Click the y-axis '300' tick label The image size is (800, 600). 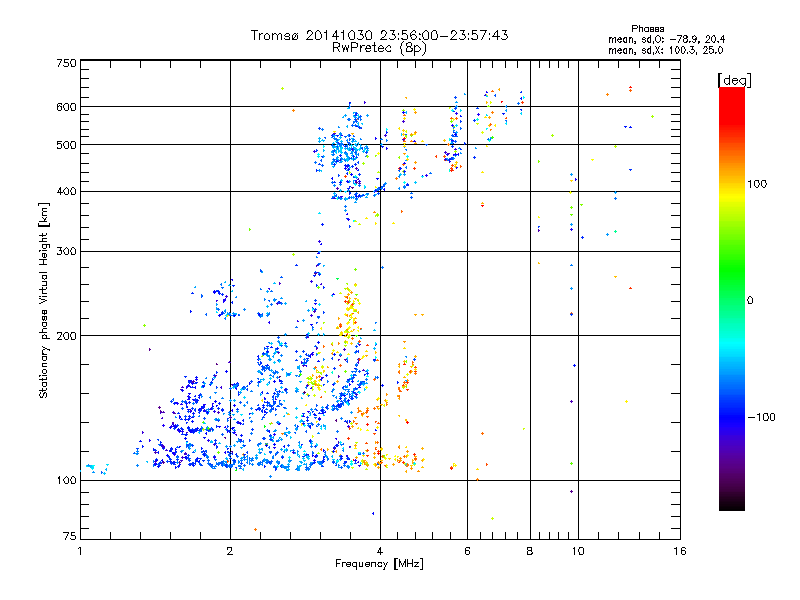pyautogui.click(x=66, y=252)
